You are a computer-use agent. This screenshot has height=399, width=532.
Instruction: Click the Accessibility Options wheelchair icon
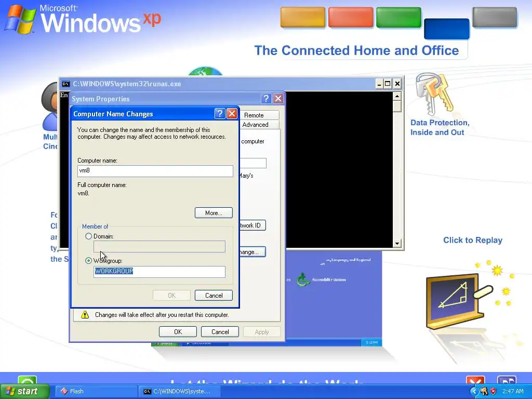click(303, 280)
